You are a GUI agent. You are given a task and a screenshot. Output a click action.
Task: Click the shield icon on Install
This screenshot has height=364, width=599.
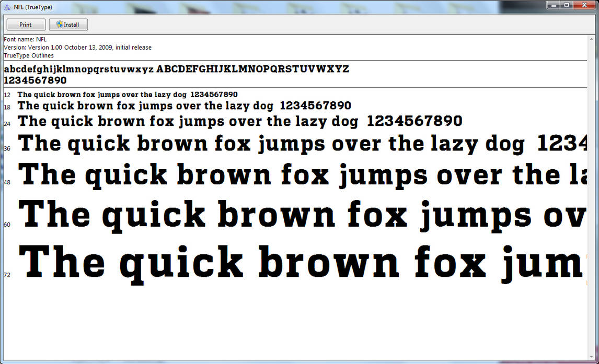[x=60, y=25]
